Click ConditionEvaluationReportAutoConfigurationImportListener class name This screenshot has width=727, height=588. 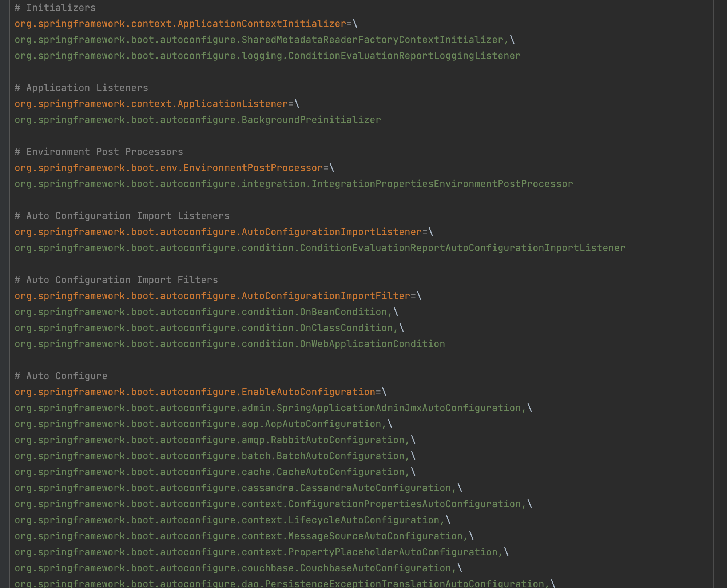pyautogui.click(x=462, y=248)
